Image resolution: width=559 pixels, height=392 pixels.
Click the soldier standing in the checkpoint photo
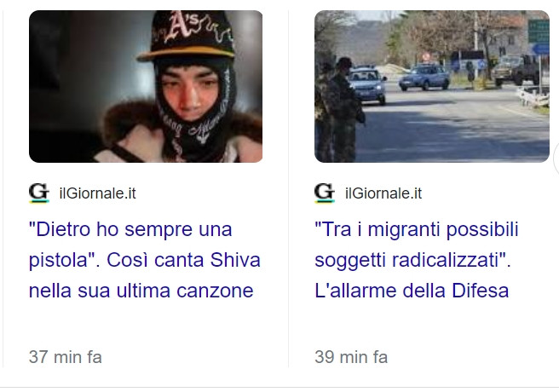click(344, 111)
